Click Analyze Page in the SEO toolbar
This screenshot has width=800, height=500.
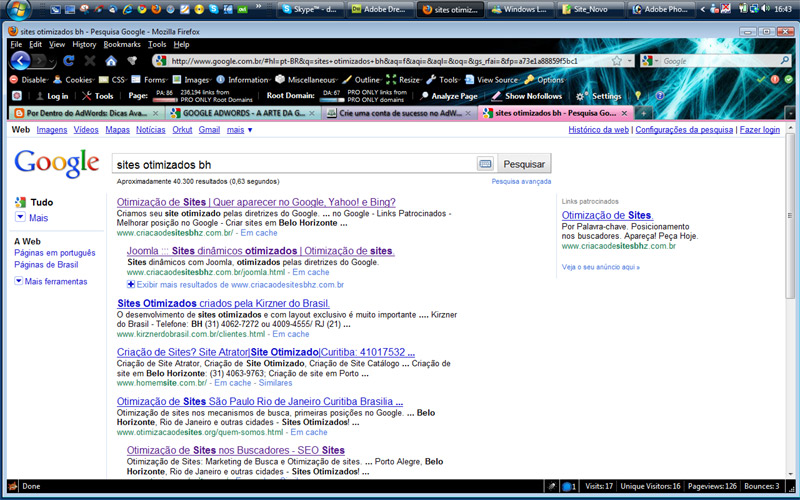pyautogui.click(x=449, y=96)
